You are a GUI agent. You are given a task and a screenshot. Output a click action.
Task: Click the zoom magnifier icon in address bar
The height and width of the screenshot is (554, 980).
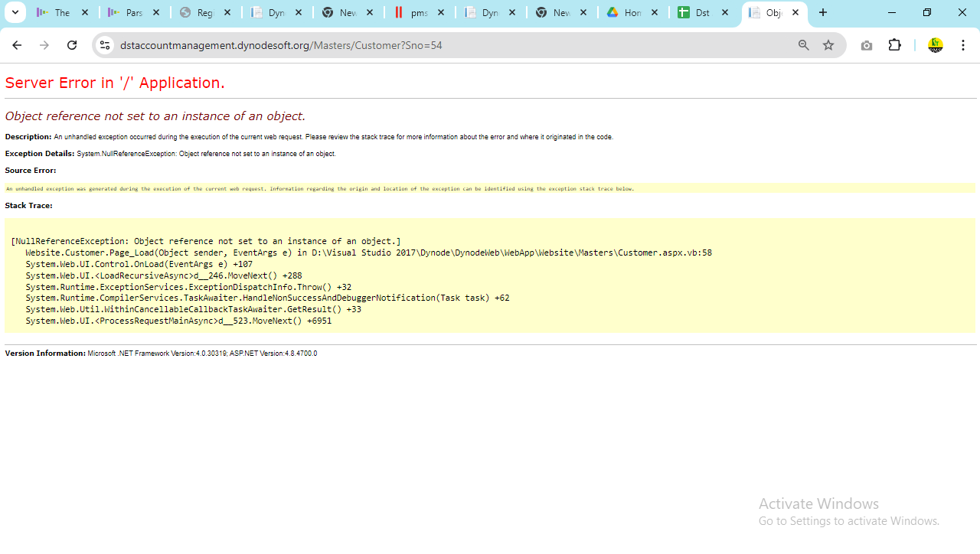pos(803,45)
